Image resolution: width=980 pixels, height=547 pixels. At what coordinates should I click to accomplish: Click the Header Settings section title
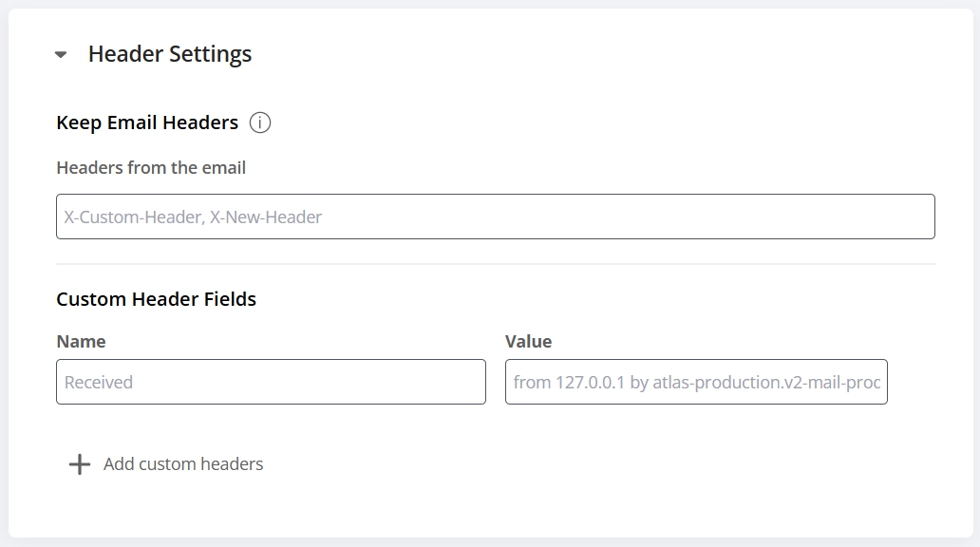(170, 54)
